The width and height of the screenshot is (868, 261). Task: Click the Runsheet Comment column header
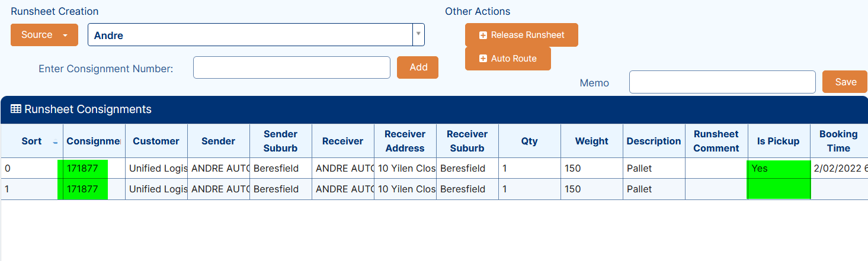coord(716,141)
